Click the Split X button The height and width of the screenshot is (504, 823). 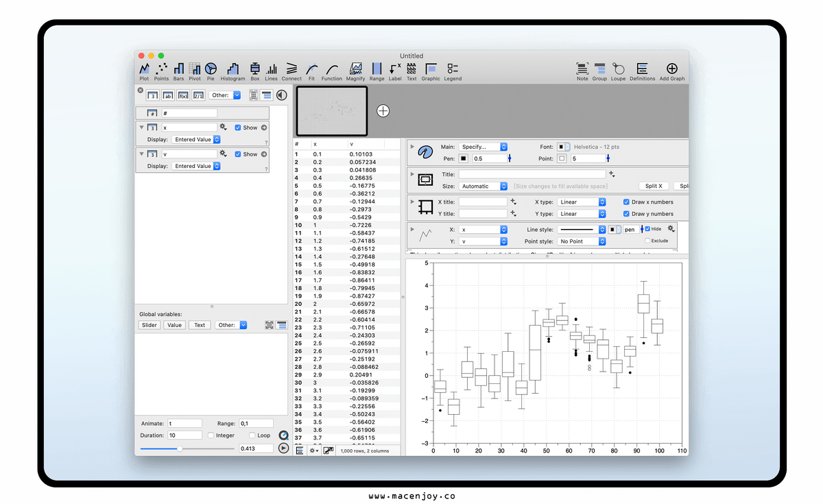click(x=654, y=186)
